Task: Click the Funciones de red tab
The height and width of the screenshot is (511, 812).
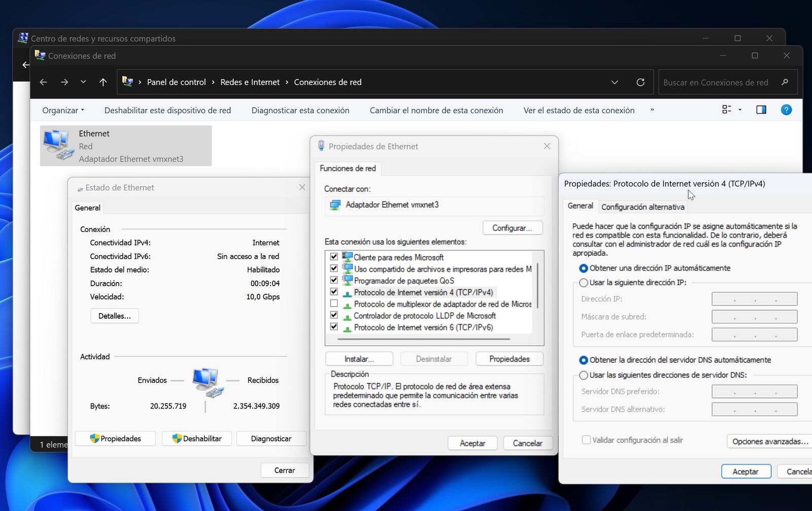Action: (x=348, y=168)
